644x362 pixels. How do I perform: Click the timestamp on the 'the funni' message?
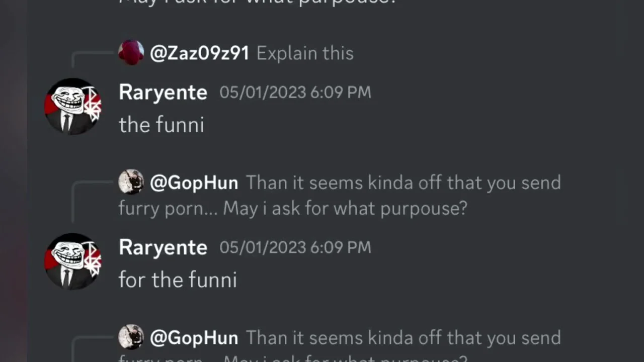[x=295, y=93]
